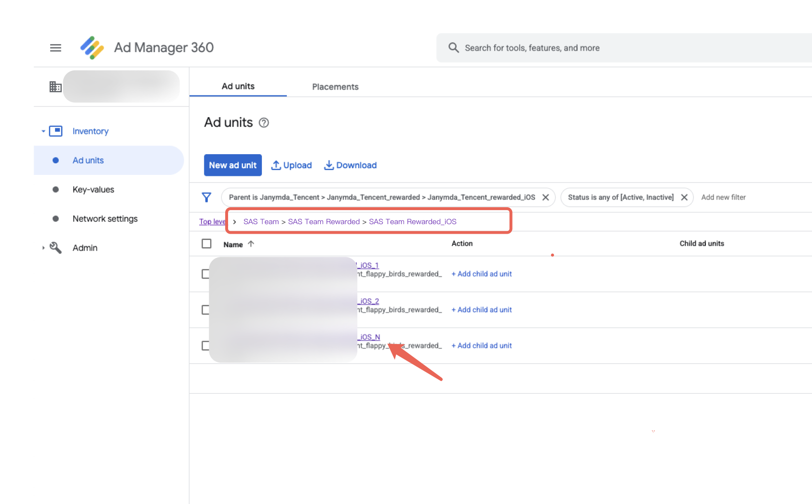Open the Ad units help icon
Viewport: 812px width, 504px height.
pos(264,123)
